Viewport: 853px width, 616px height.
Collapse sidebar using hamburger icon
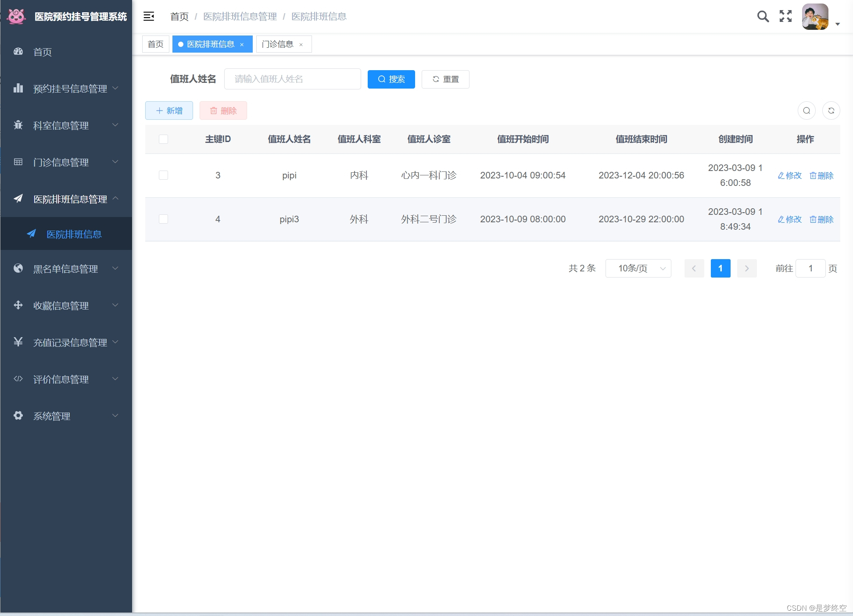coord(149,17)
